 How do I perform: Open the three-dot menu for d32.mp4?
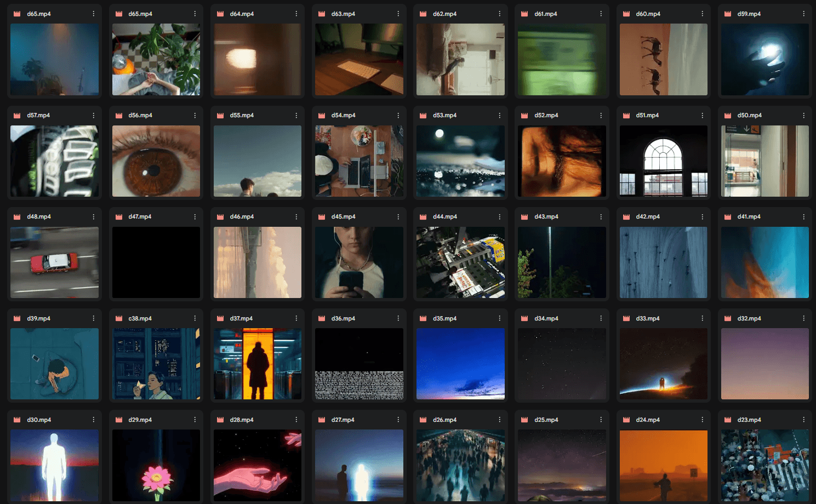pos(804,318)
